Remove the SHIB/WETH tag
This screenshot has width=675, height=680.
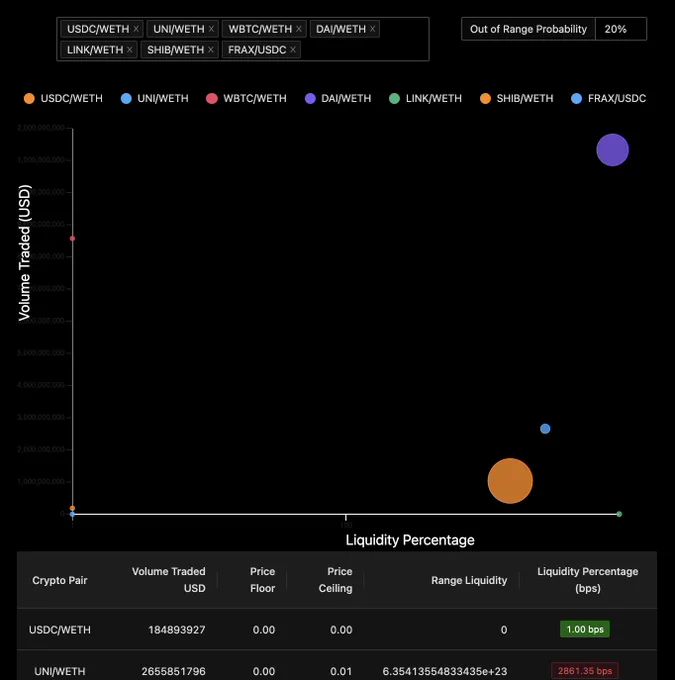point(210,50)
